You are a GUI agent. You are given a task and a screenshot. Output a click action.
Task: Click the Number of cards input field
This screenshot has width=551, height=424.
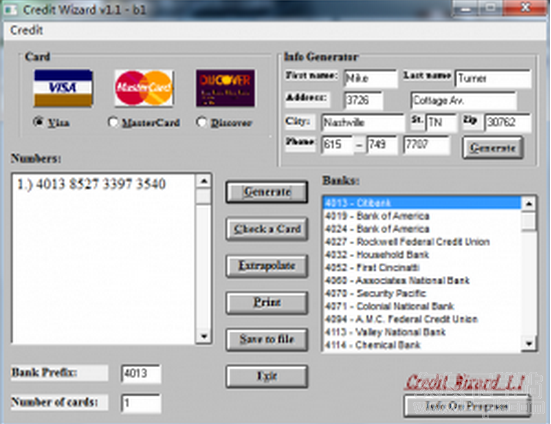tap(141, 403)
